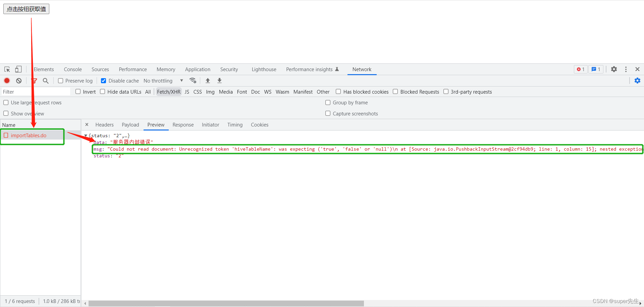This screenshot has width=644, height=307.
Task: Clear the network log
Action: (19, 81)
